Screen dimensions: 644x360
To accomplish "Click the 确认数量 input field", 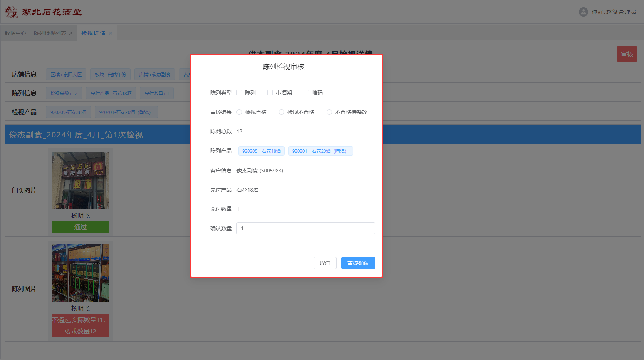I will coord(306,228).
